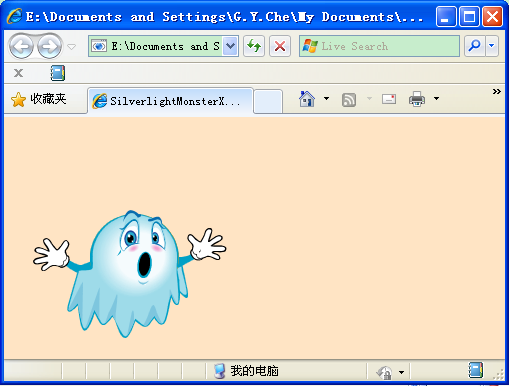Screen dimensions: 509x386
Task: Expand the Print dropdown arrow
Action: (x=436, y=99)
